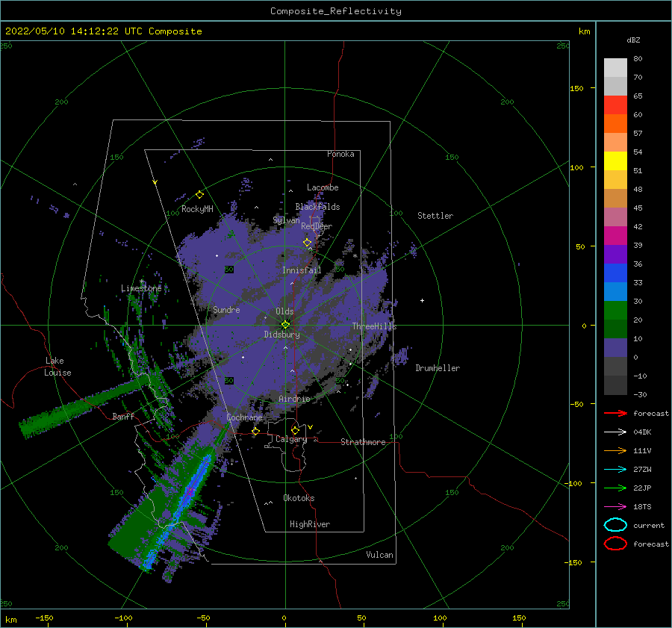Select the Lake Louise label
Screen dimensions: 672x628
coord(57,367)
